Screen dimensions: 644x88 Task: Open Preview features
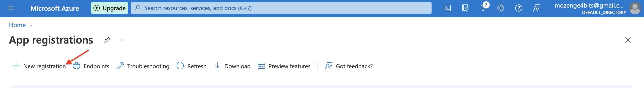284,66
